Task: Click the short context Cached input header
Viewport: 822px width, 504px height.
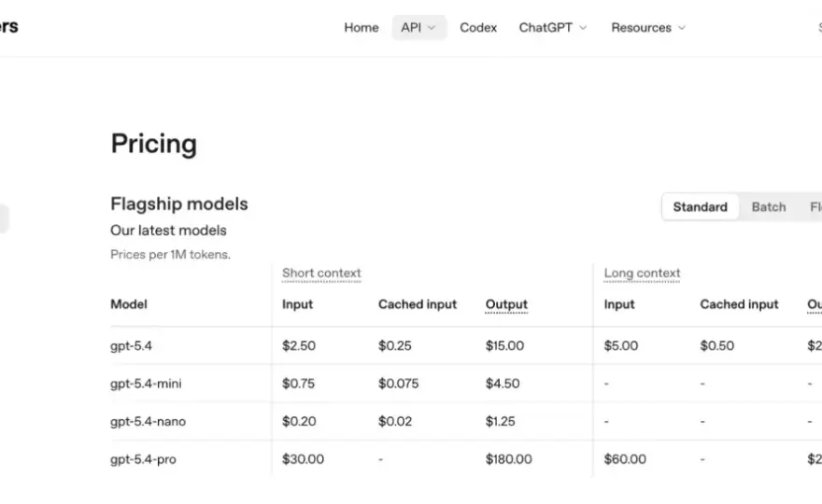Action: (418, 304)
